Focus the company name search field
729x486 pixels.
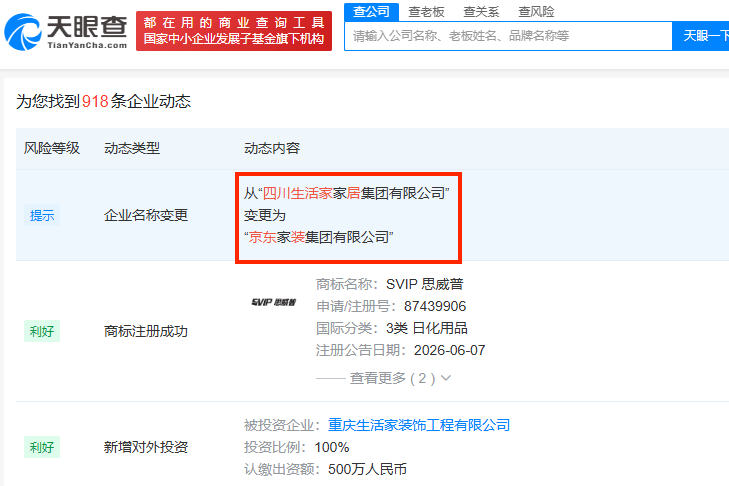[508, 36]
